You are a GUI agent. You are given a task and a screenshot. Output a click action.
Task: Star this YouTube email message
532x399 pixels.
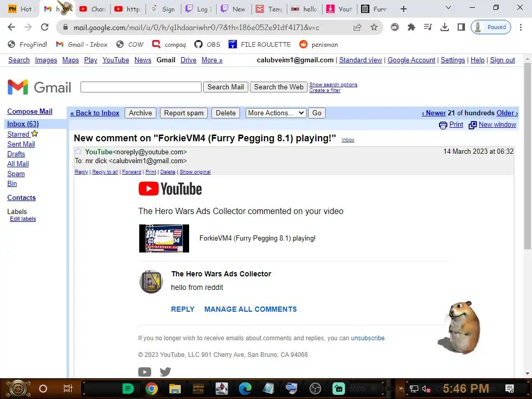(x=78, y=151)
